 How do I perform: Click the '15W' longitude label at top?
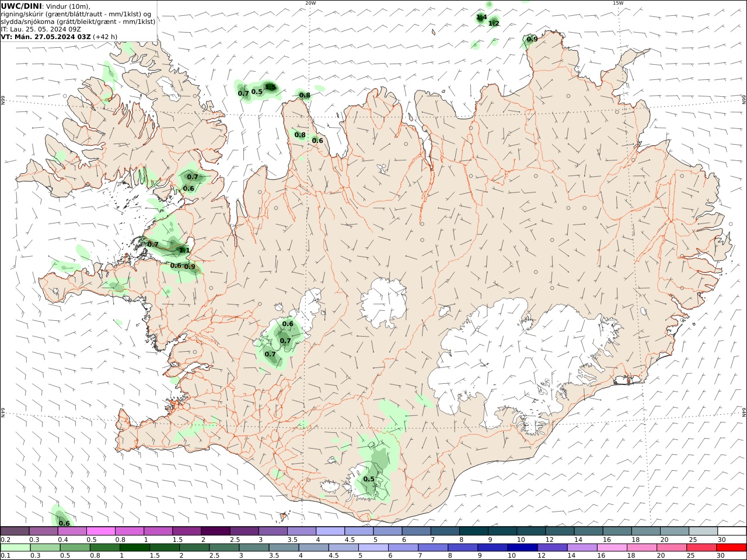618,3
